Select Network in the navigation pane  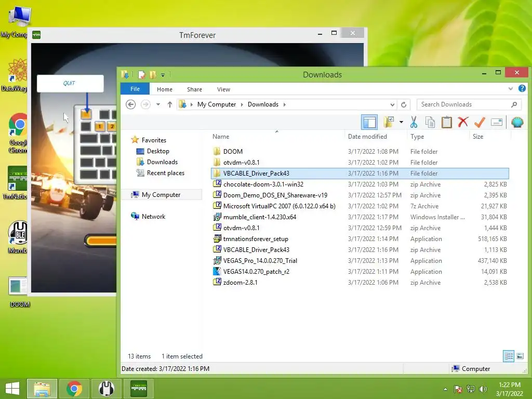tap(153, 216)
